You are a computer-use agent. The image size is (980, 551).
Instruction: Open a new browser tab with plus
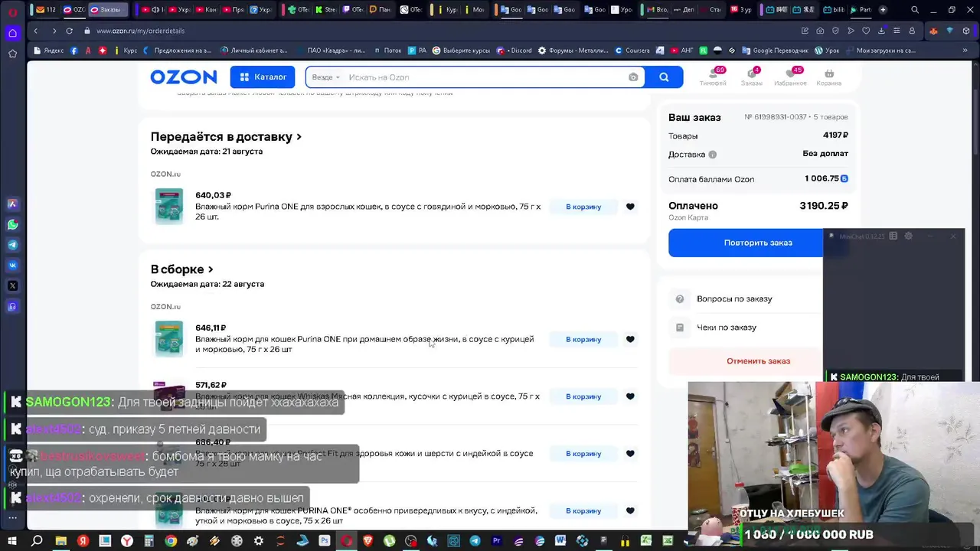click(883, 10)
